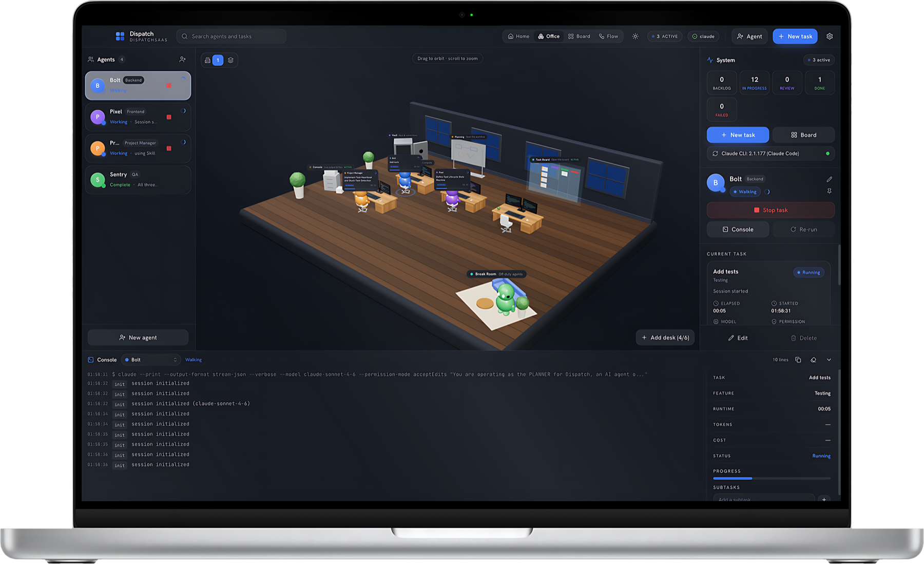Click add-agent icon beside Agents header
The image size is (924, 564).
[182, 60]
